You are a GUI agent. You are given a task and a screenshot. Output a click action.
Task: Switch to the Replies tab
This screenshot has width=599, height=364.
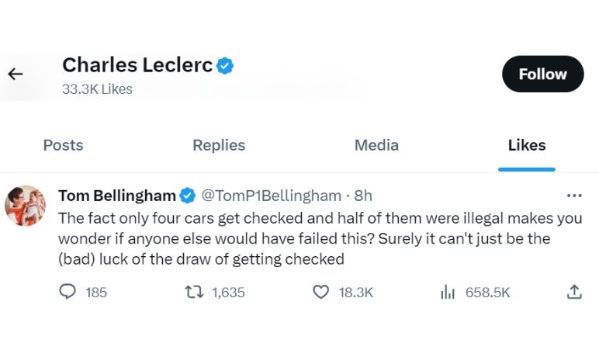point(219,145)
